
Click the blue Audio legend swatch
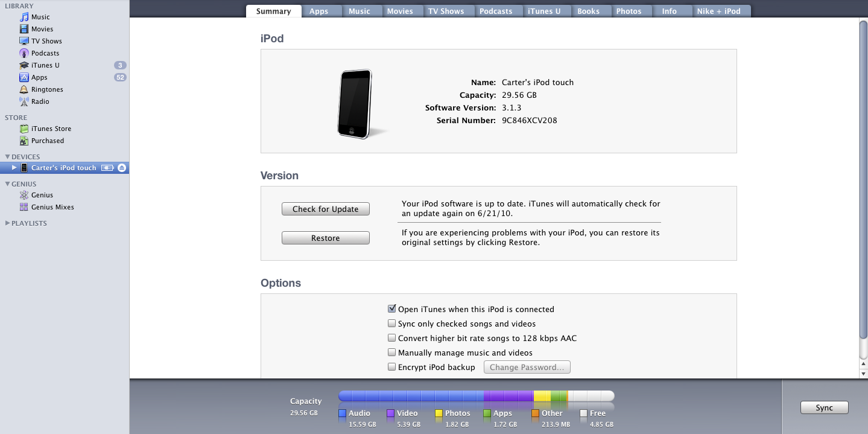click(342, 413)
